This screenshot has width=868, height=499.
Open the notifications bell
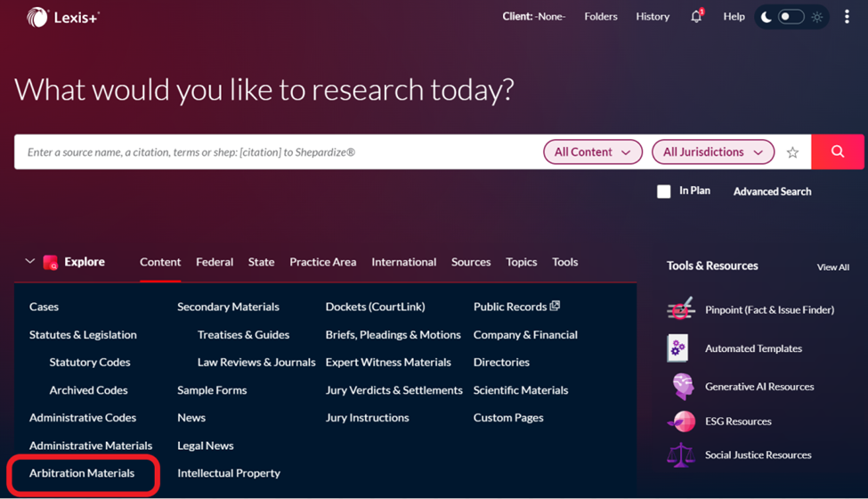(x=696, y=17)
